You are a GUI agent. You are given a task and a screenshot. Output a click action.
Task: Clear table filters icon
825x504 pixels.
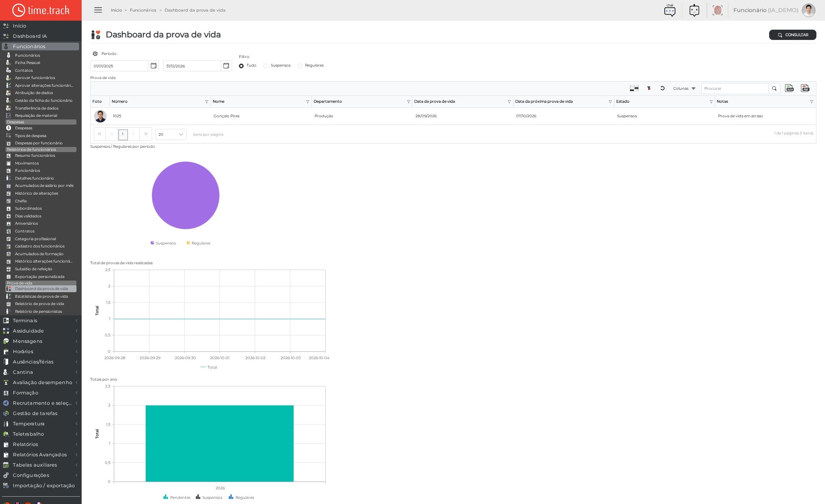point(649,88)
